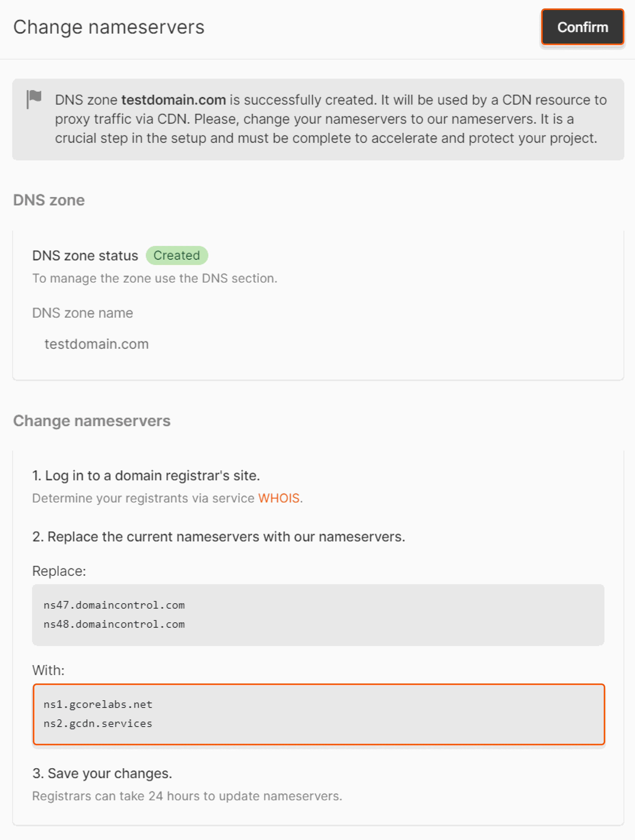
Task: Click the flag icon in notice banner
Action: pyautogui.click(x=34, y=99)
